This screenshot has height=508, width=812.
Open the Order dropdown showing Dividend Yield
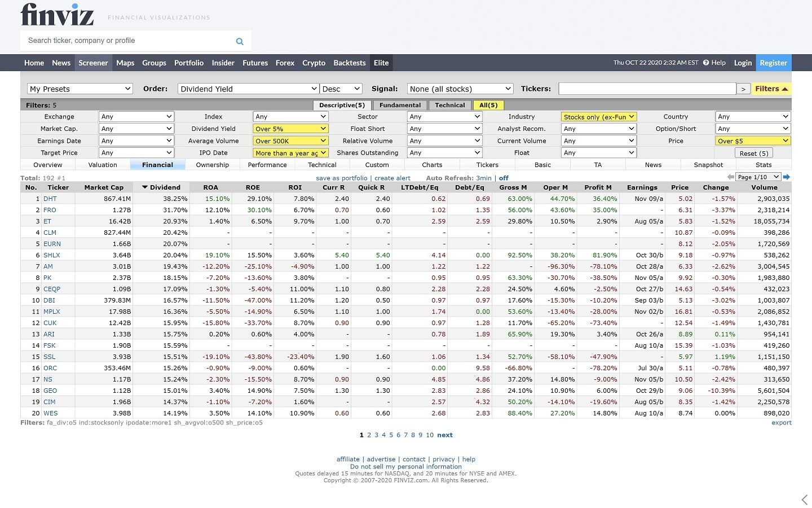tap(248, 89)
